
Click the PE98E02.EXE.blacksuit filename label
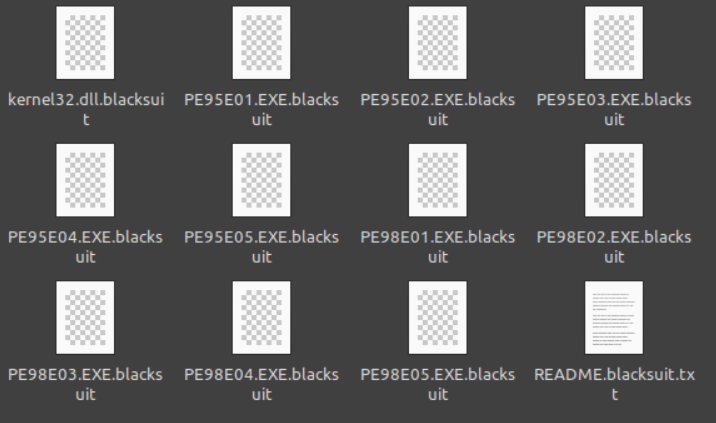click(614, 247)
